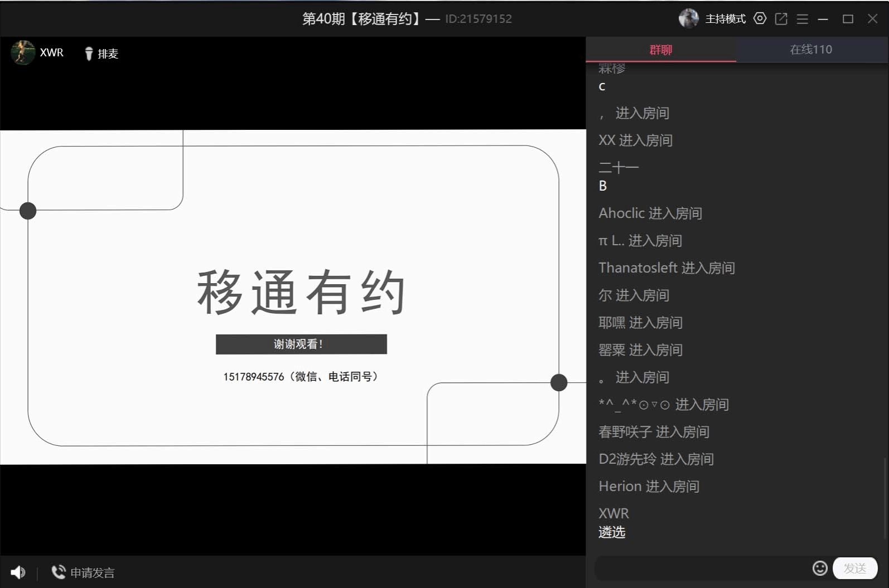Open the hexagon settings icon

[x=760, y=18]
